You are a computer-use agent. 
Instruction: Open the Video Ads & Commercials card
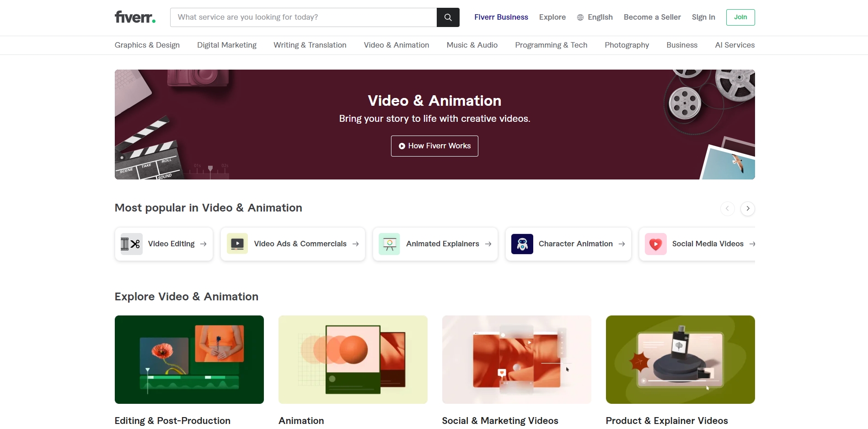(x=293, y=244)
